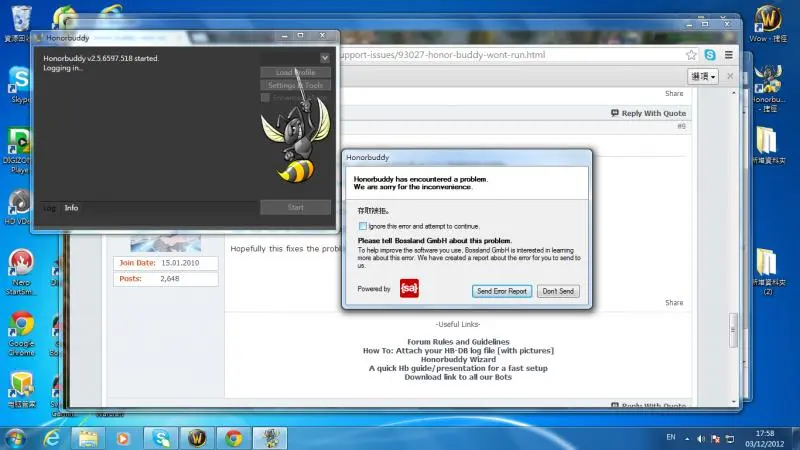Open media player from taskbar

click(123, 438)
